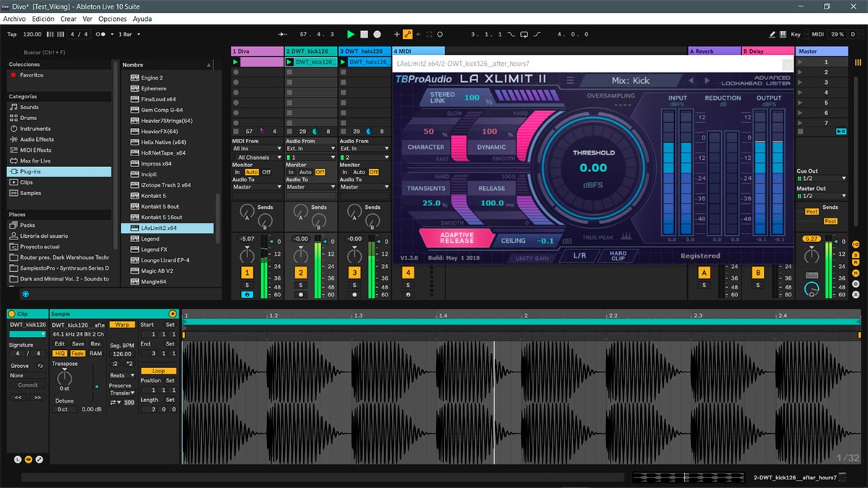The image size is (868, 488).
Task: Start playback with the green Play button
Action: [351, 34]
